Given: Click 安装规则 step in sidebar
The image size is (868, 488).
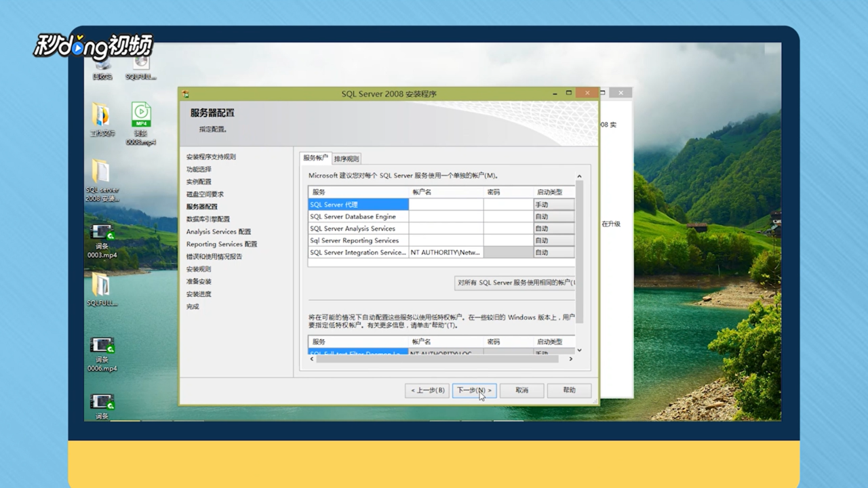Looking at the screenshot, I should pyautogui.click(x=199, y=269).
